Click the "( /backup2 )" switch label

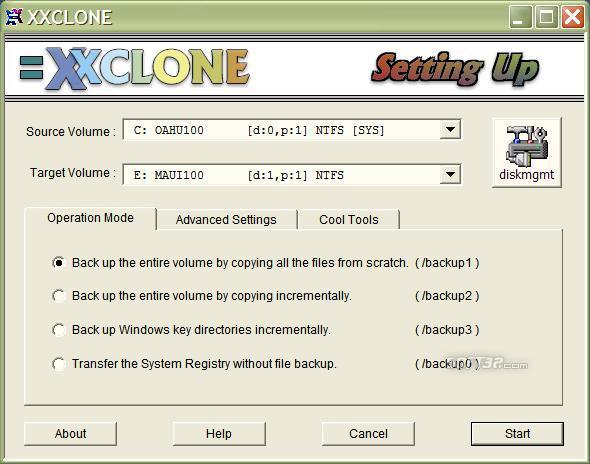click(447, 296)
